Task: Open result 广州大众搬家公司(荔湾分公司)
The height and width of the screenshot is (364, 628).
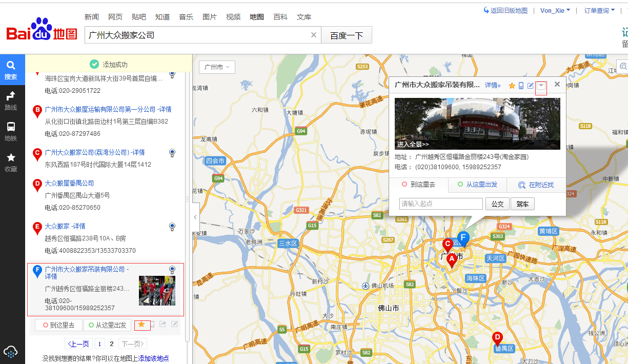Action: [x=88, y=152]
